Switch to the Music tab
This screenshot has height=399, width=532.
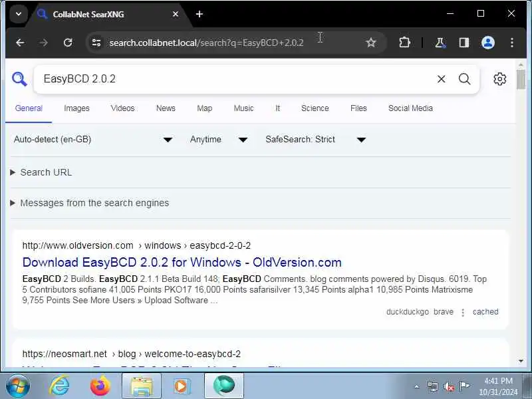click(243, 108)
